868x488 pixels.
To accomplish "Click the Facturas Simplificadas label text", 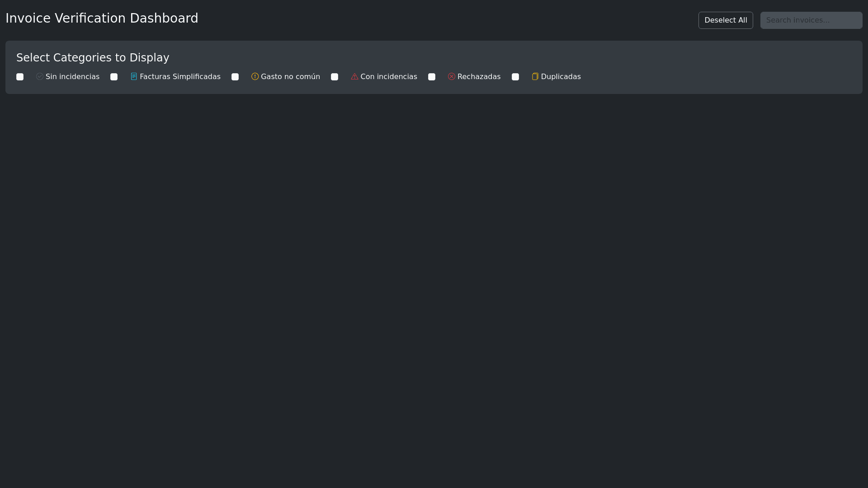I will click(180, 77).
